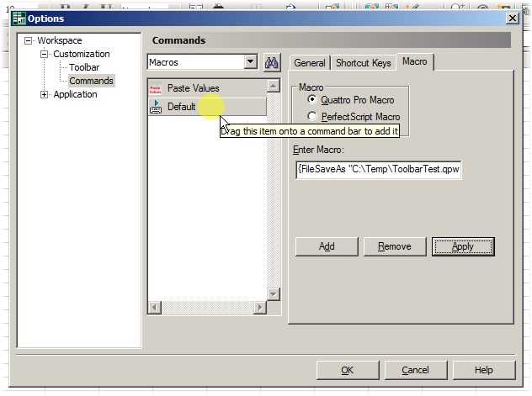Click the binoculars find command icon
Screen dimensions: 532x396
point(271,62)
